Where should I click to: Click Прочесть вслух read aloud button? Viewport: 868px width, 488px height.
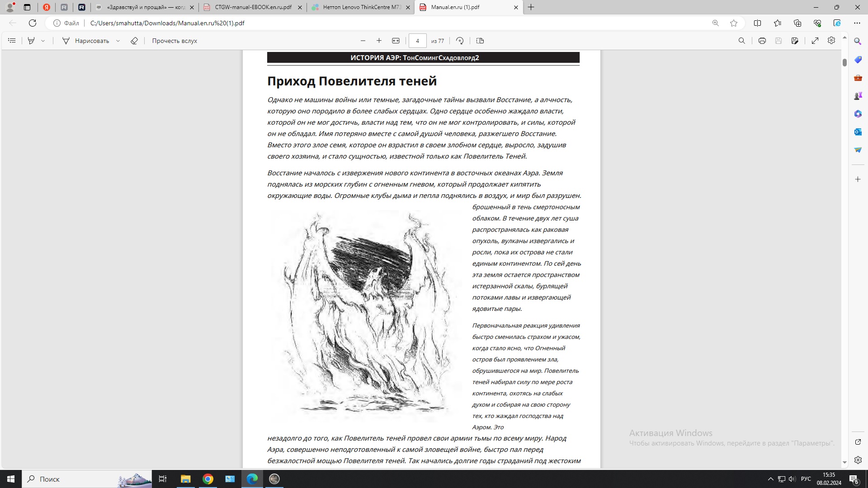point(175,41)
